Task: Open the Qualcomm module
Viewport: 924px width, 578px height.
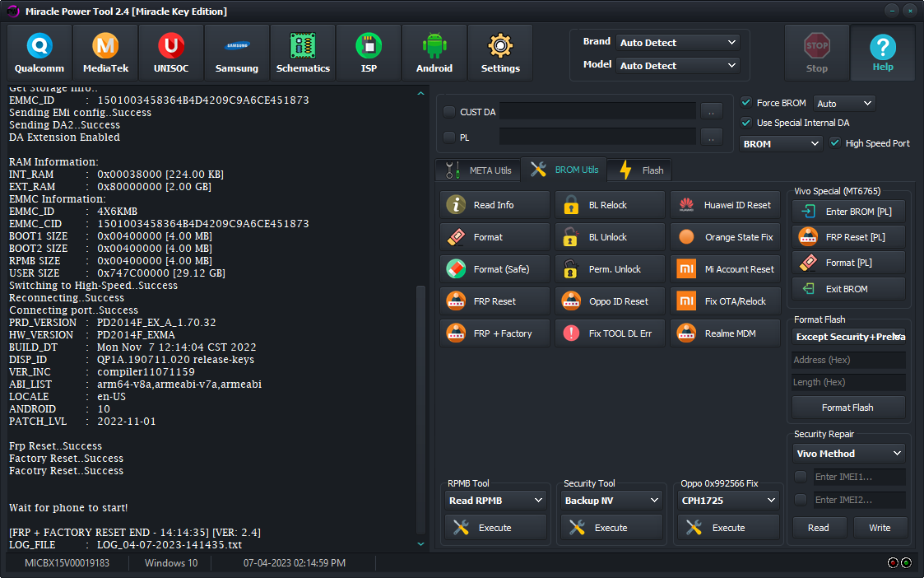Action: 39,53
